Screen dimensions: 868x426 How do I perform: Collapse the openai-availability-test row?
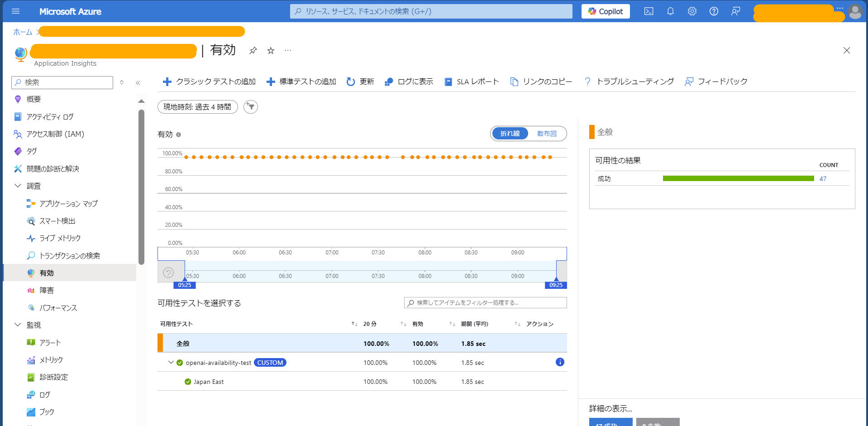pyautogui.click(x=171, y=362)
